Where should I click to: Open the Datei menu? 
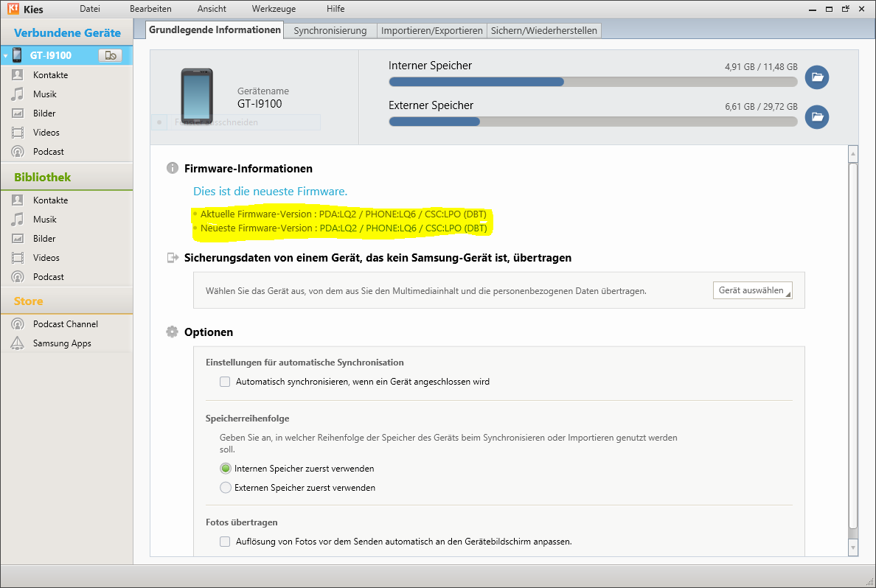pos(90,9)
